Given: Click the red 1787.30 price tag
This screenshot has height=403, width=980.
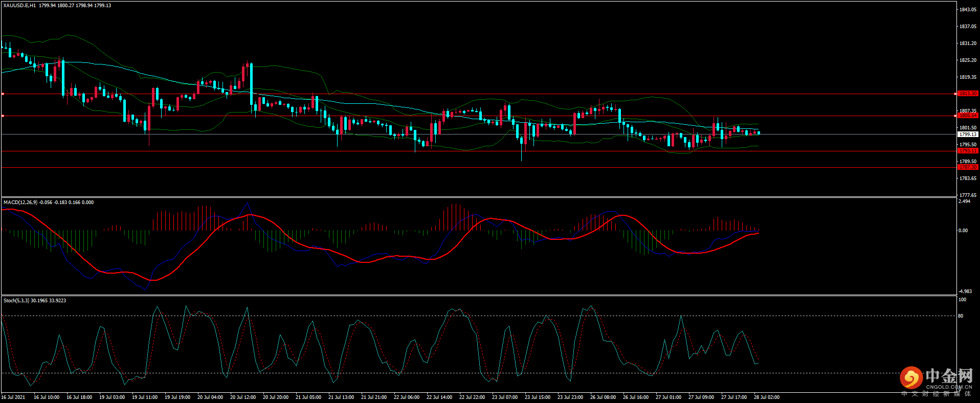Looking at the screenshot, I should [967, 167].
